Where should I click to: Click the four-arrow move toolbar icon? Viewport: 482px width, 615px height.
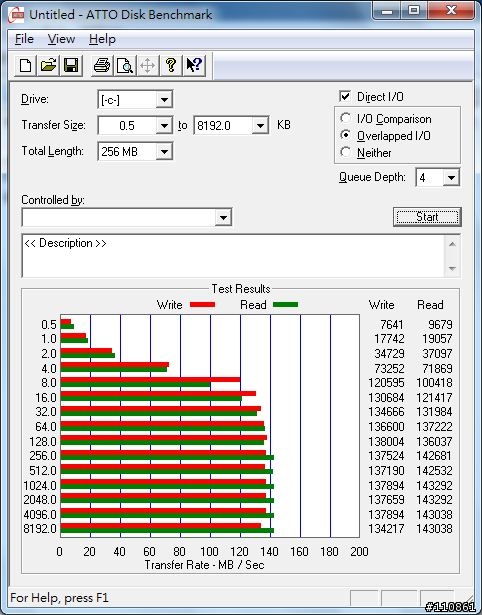[147, 65]
